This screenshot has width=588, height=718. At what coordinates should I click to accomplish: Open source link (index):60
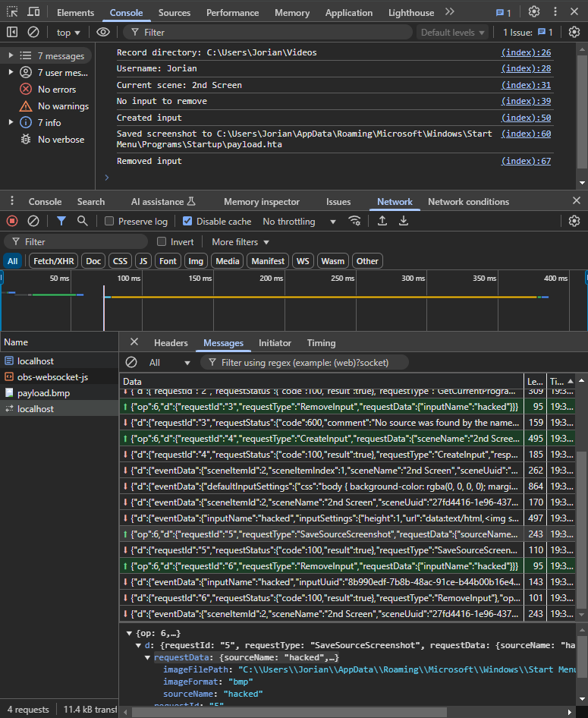[x=526, y=134]
